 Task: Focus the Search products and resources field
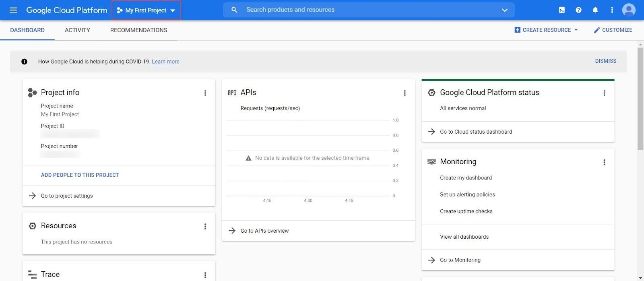369,10
